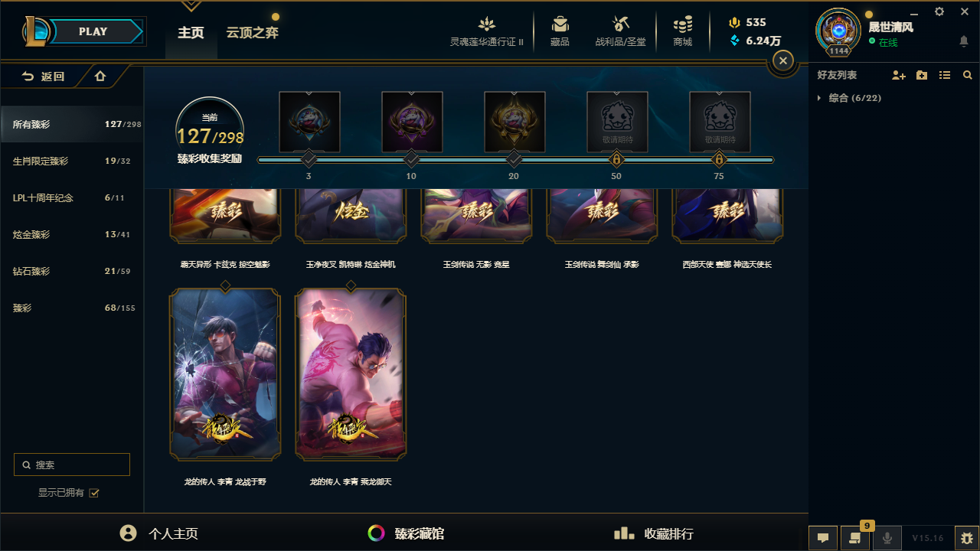Click the home icon beside 返回
This screenshot has width=980, height=551.
(x=100, y=76)
